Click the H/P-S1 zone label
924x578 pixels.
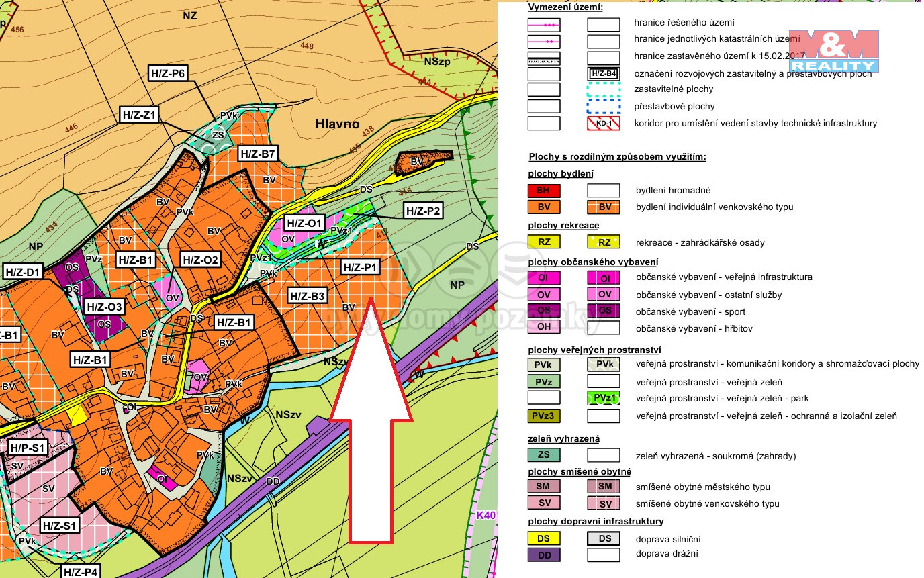click(x=28, y=446)
